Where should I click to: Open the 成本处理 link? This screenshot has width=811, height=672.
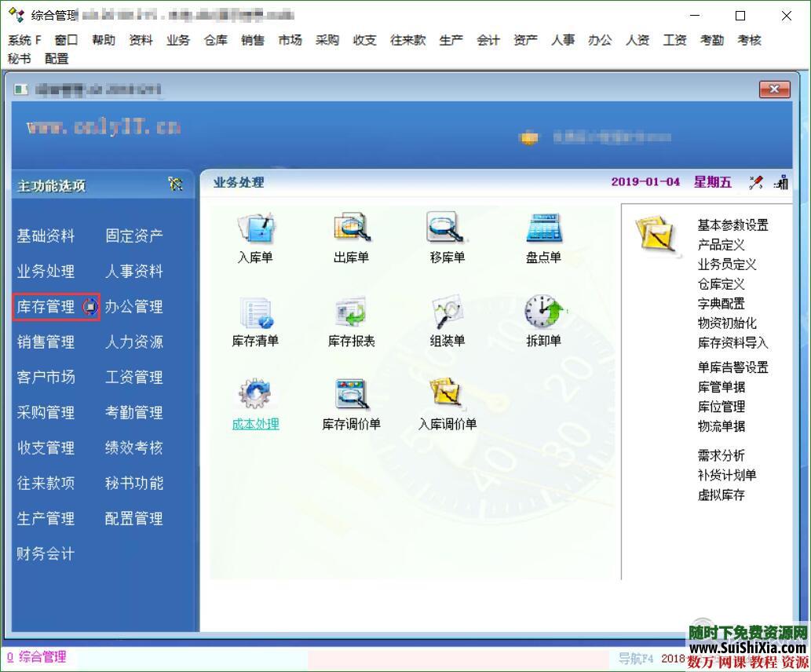(x=254, y=425)
